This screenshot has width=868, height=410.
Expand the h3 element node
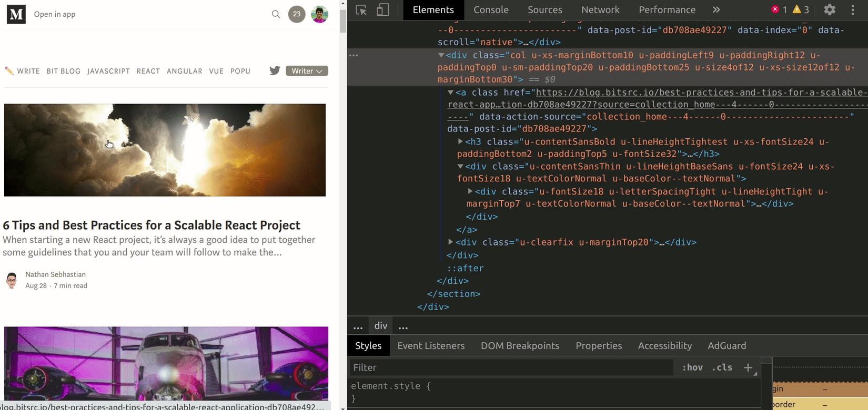pyautogui.click(x=460, y=141)
